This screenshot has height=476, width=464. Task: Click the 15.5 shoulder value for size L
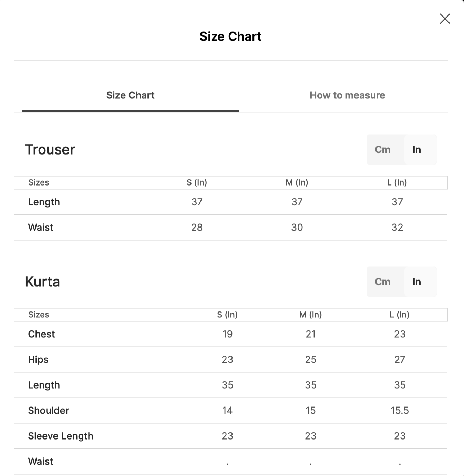[x=400, y=411]
